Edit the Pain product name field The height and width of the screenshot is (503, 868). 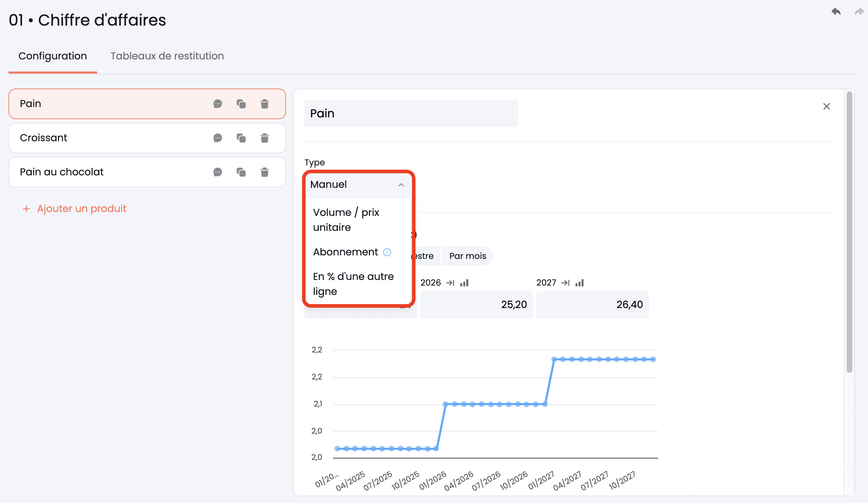pos(411,113)
